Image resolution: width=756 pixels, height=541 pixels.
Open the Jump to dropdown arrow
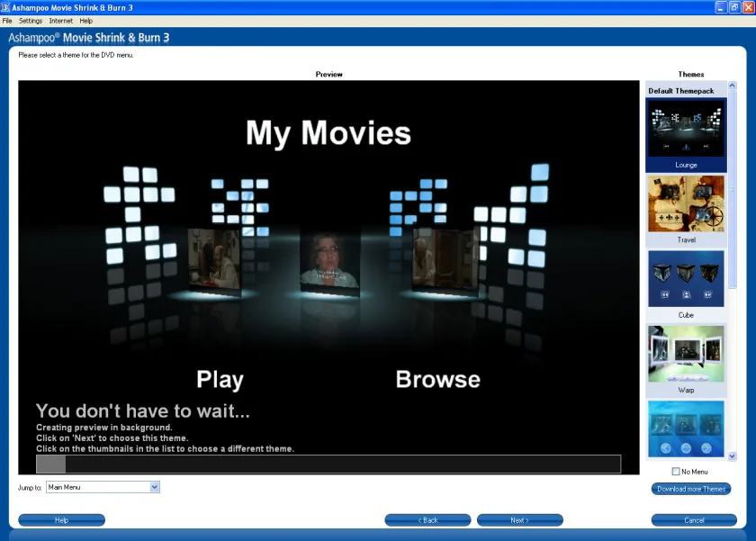[154, 487]
